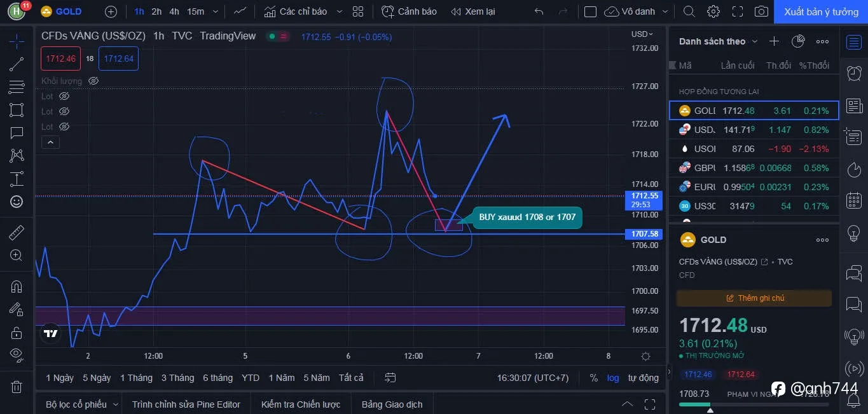Select the Tất cả date range
Screen dimensions: 868x414
click(351, 378)
